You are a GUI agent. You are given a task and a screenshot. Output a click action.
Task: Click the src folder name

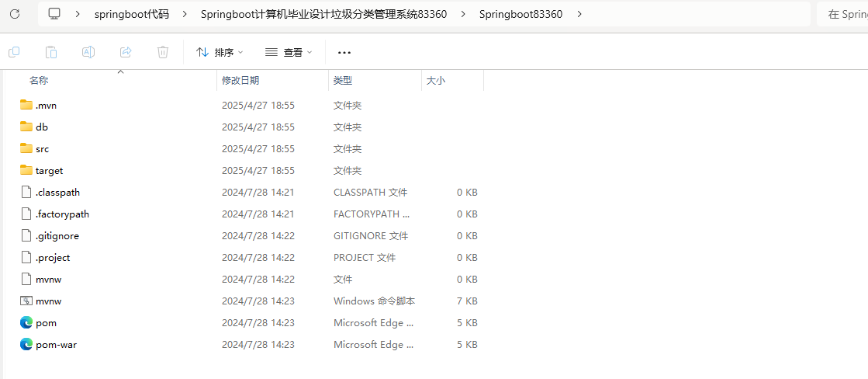point(42,149)
